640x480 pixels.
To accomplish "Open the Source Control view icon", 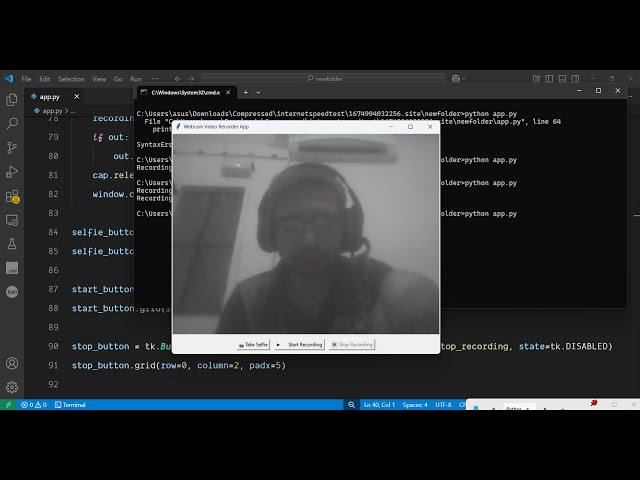I will tap(12, 147).
